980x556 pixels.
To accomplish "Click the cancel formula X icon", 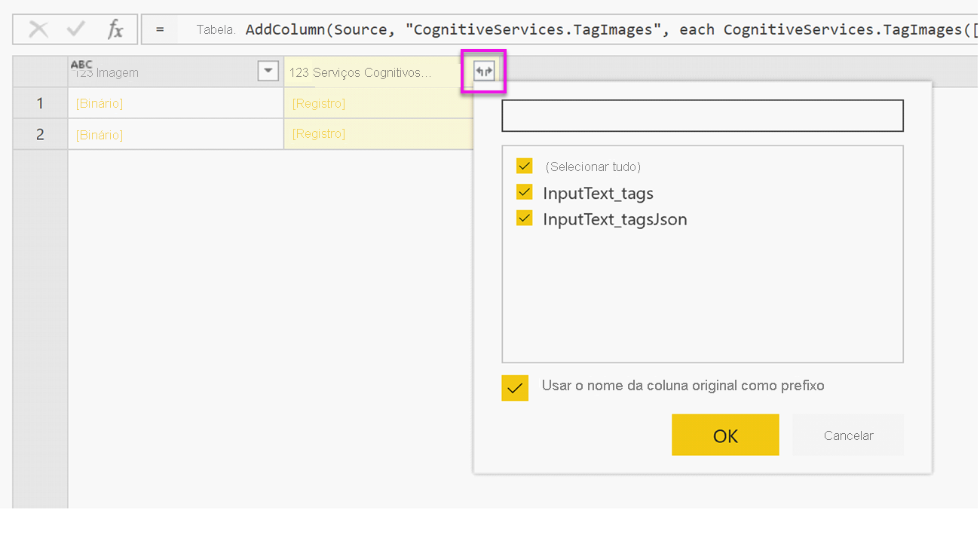I will pos(38,29).
